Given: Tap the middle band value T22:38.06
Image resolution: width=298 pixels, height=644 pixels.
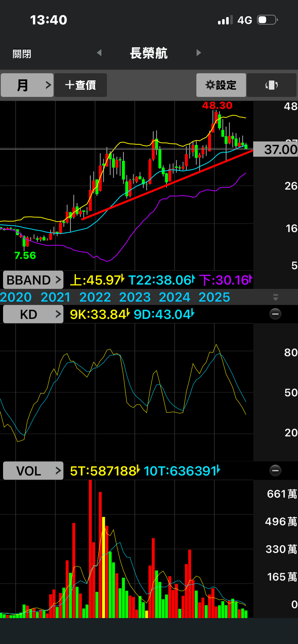Looking at the screenshot, I should click(162, 280).
